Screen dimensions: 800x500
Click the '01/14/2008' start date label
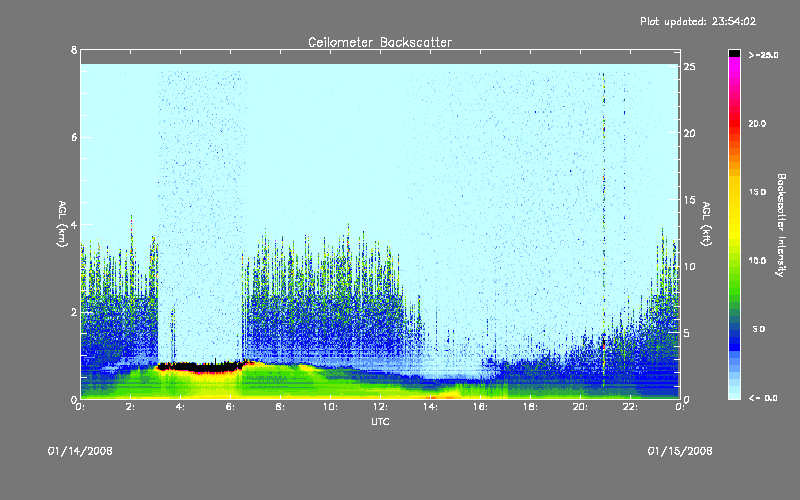(x=80, y=451)
